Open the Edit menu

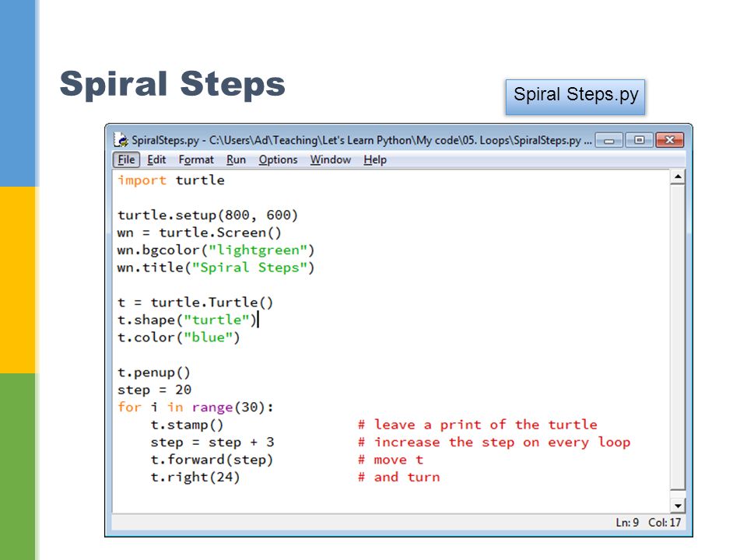pos(156,159)
